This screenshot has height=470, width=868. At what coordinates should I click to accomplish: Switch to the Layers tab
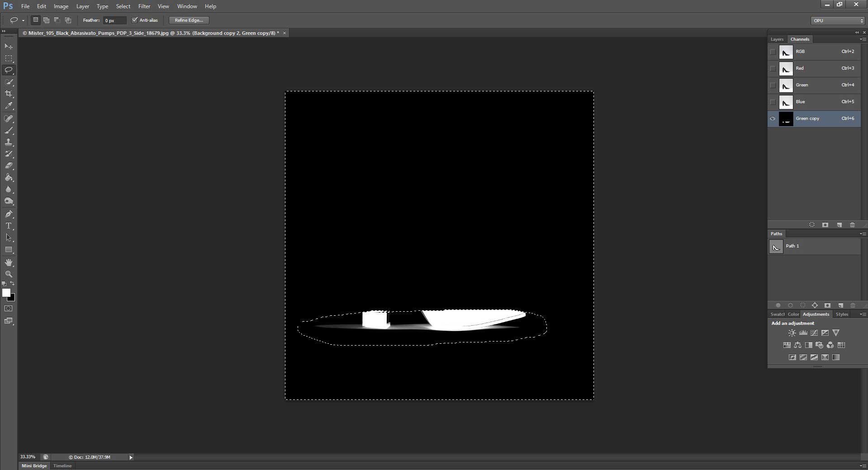point(777,39)
